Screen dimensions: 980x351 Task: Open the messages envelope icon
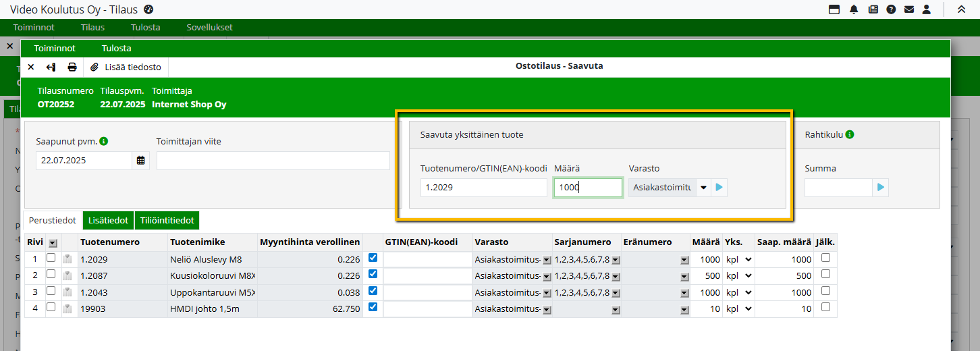click(909, 9)
